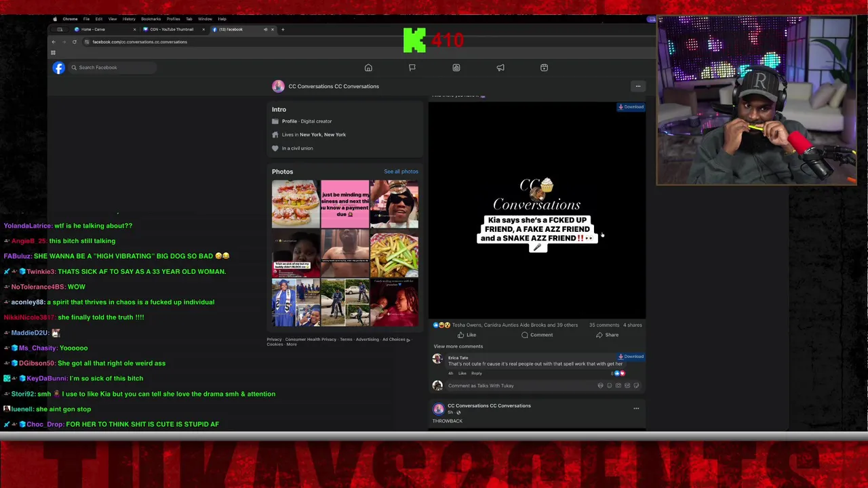Open the french fries photo thumbnail

coord(394,253)
